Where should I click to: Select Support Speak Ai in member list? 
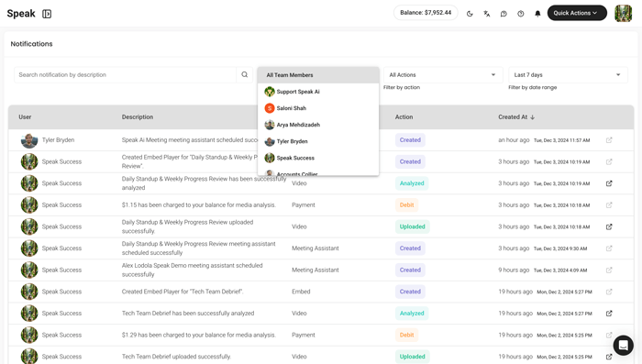318,92
